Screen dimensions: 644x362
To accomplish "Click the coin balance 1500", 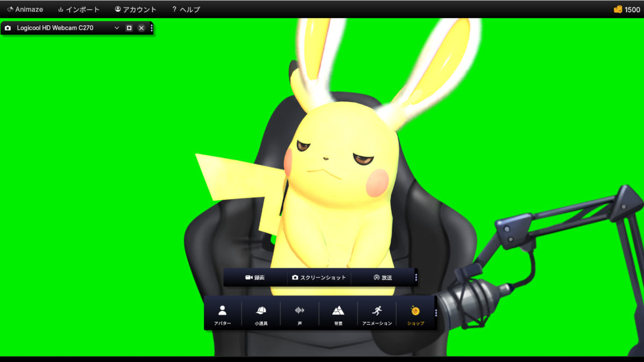I will pyautogui.click(x=627, y=9).
